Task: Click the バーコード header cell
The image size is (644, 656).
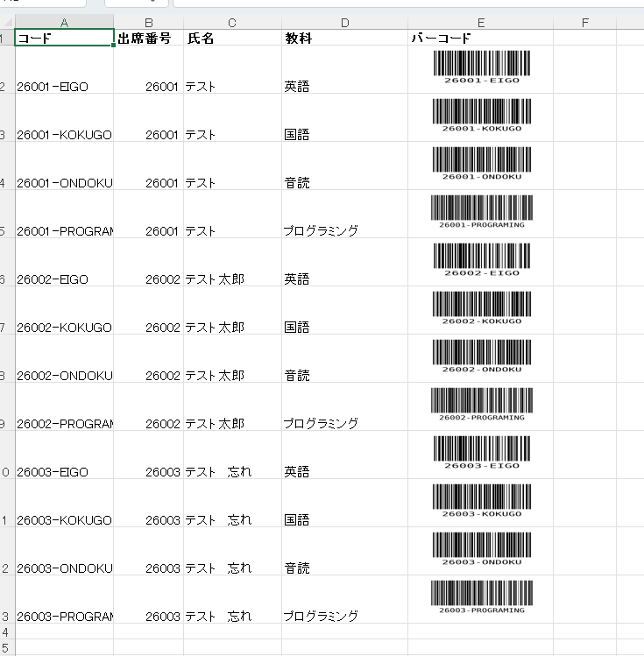Action: 481,38
